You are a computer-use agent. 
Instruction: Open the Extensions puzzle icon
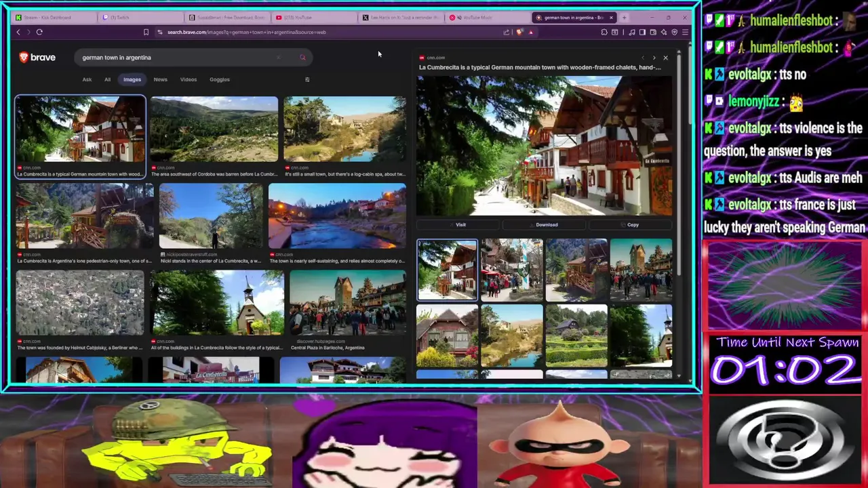[604, 32]
